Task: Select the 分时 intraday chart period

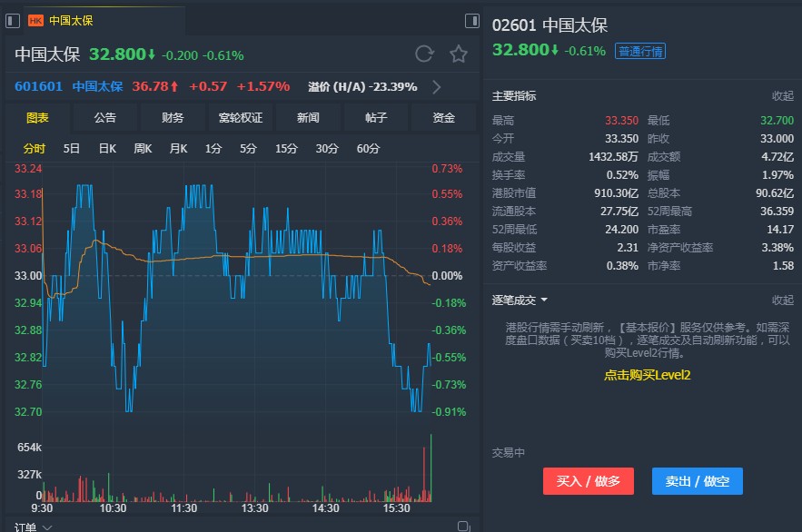Action: [35, 148]
